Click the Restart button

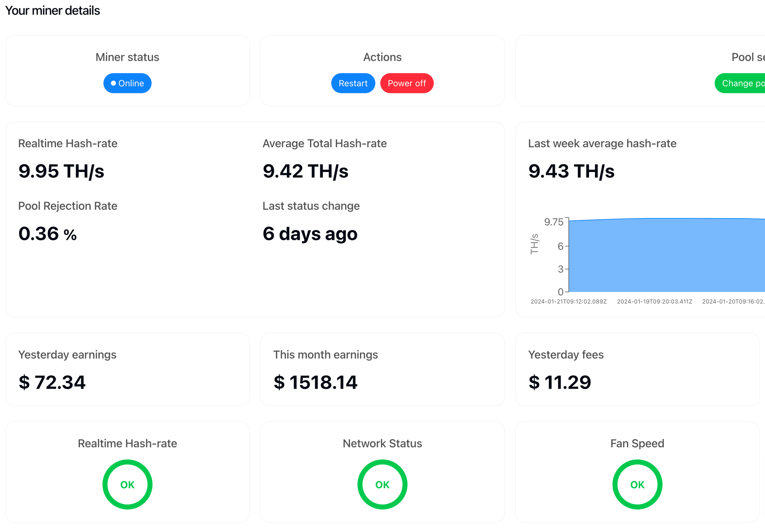(x=353, y=83)
